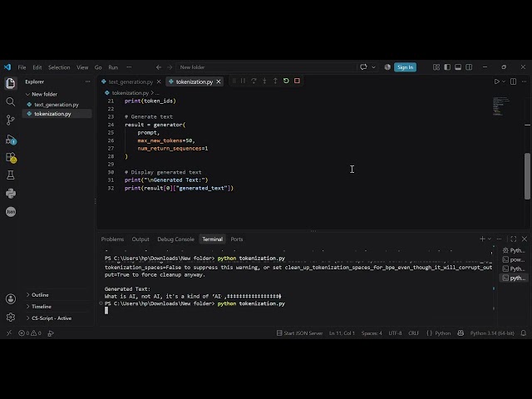Open the Selection menu
The height and width of the screenshot is (399, 532).
pyautogui.click(x=59, y=67)
